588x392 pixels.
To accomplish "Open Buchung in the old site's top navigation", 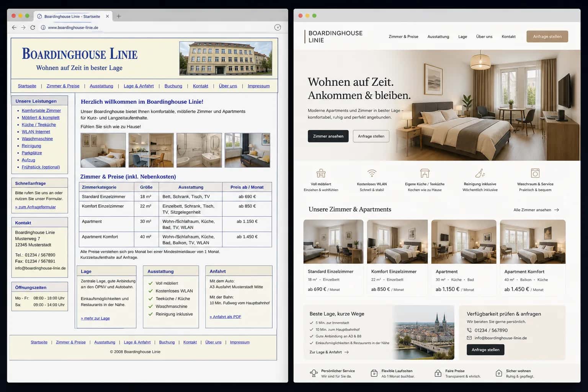I will click(173, 86).
